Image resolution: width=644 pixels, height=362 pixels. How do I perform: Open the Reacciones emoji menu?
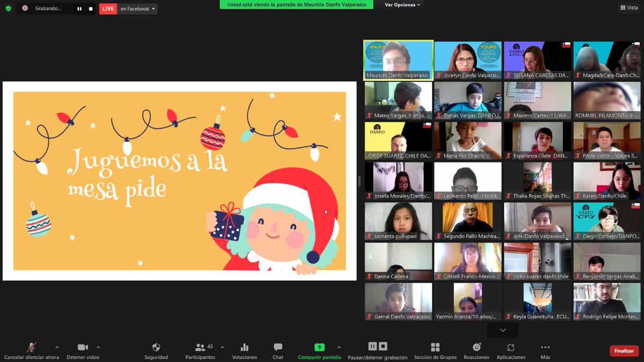[x=477, y=351]
